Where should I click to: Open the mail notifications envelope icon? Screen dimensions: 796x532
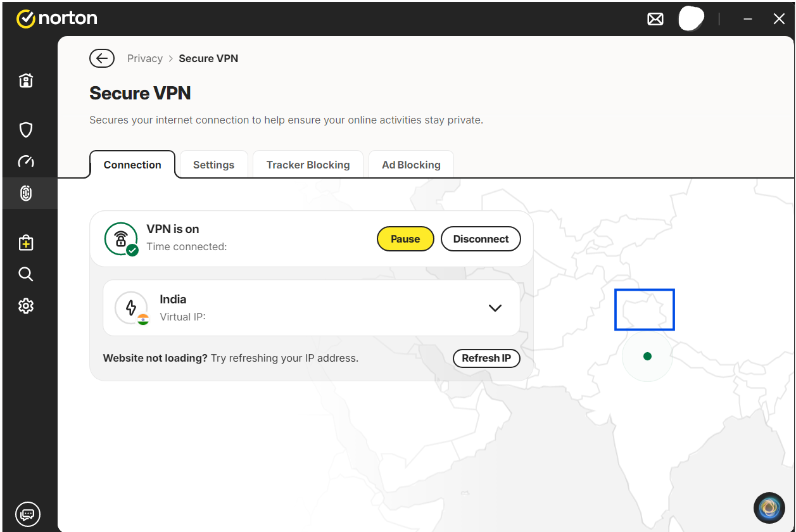point(655,20)
